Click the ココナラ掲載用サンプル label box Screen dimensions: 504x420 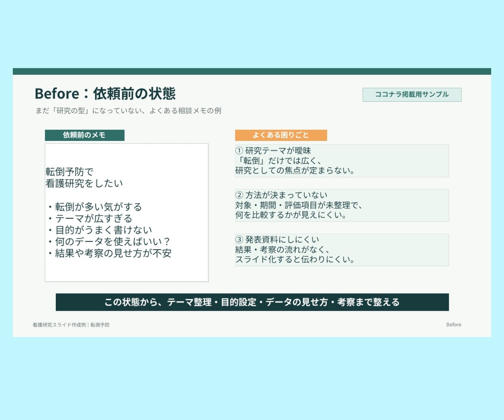(412, 95)
